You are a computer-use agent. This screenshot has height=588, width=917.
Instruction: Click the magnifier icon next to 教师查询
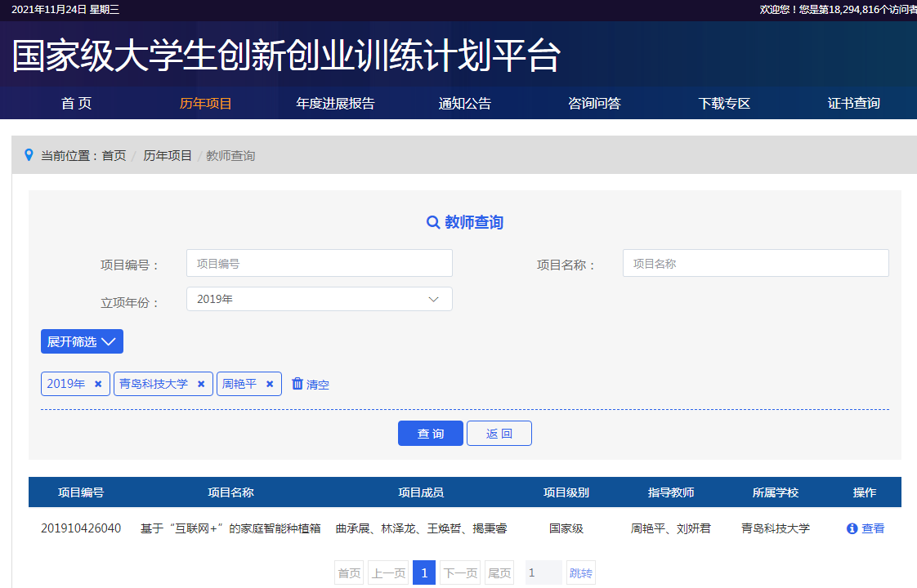pyautogui.click(x=433, y=222)
